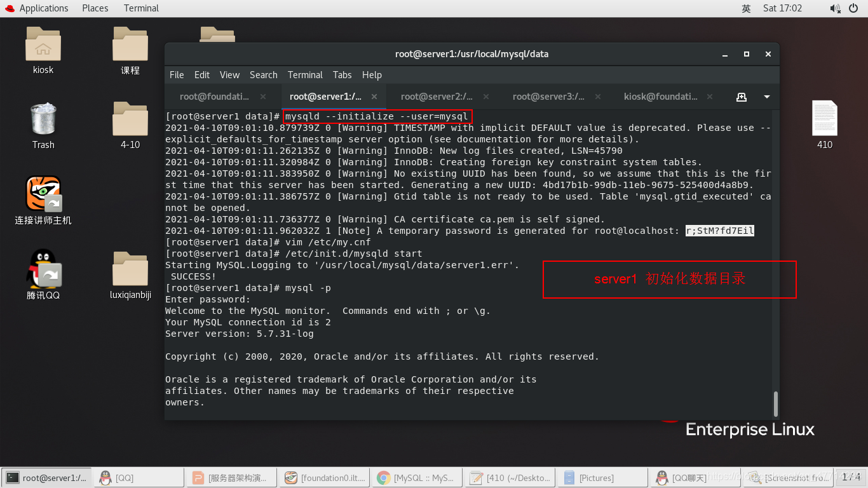Open the Terminal menu in terminal window

pos(305,74)
